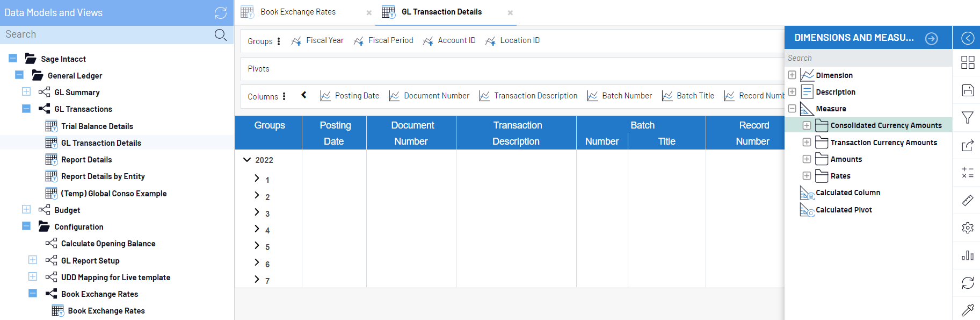Viewport: 980px width, 320px height.
Task: Open the settings gear icon in right sidebar
Action: click(968, 228)
